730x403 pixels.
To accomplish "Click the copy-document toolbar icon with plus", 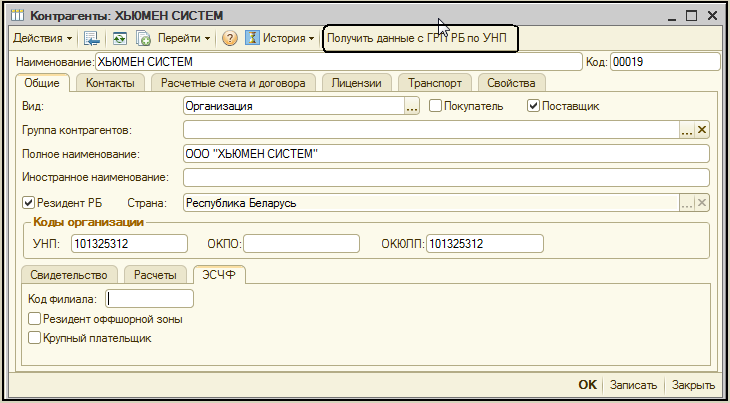I will tap(143, 39).
